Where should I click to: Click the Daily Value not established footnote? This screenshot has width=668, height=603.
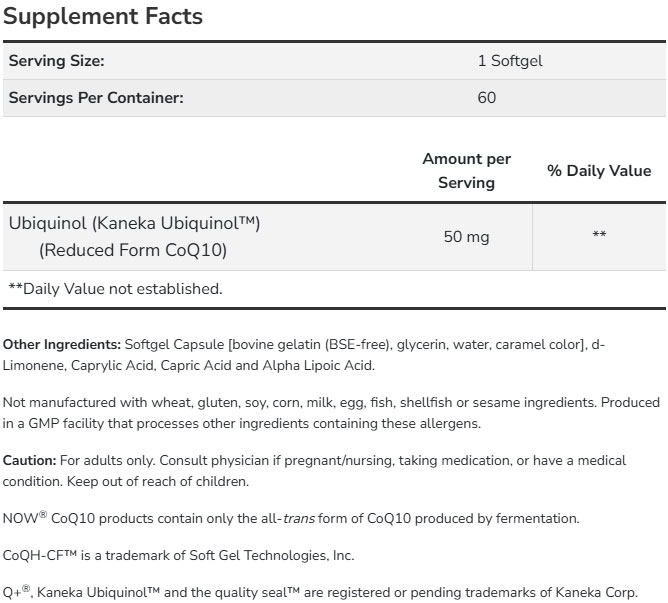[x=115, y=289]
